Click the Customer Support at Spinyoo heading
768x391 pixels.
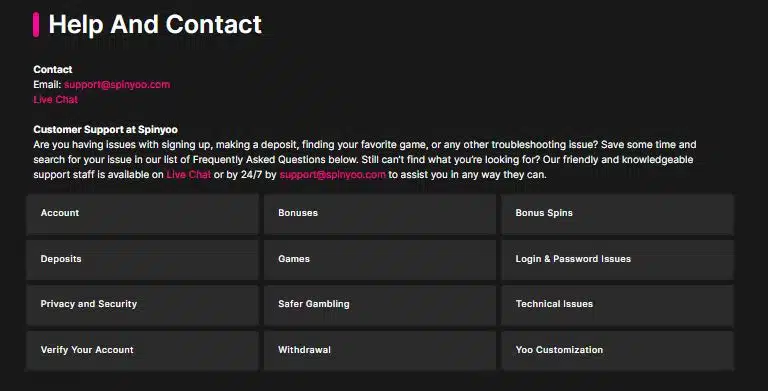(x=105, y=129)
